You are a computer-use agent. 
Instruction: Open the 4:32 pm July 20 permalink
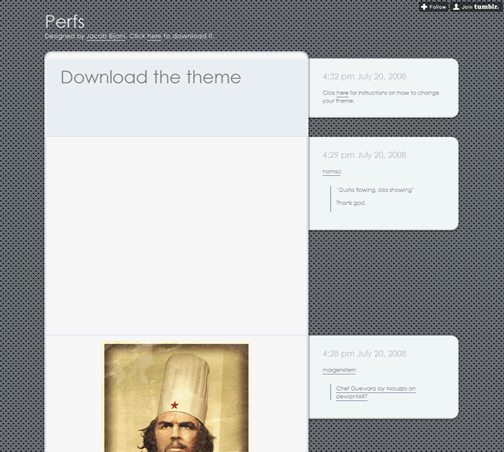click(x=364, y=77)
